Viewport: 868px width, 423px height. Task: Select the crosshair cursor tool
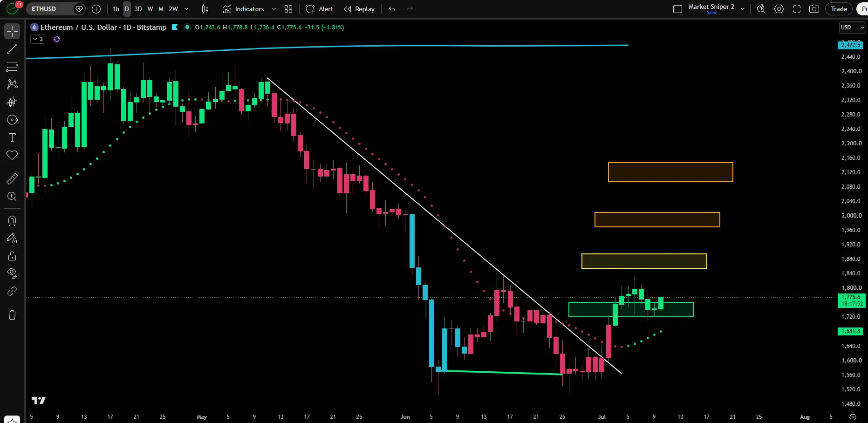pyautogui.click(x=12, y=31)
